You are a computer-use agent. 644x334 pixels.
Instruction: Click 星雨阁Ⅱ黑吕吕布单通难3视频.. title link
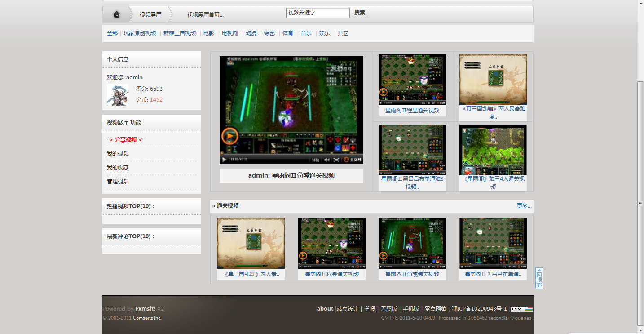(x=412, y=183)
